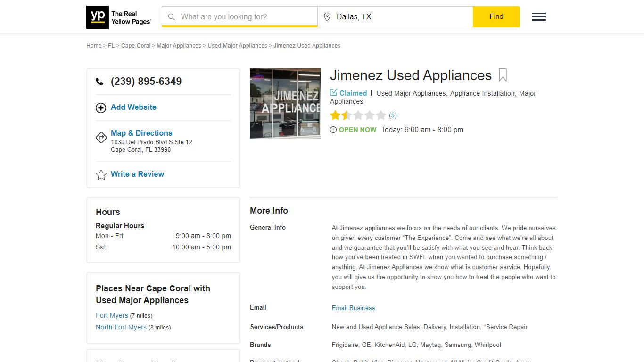Click the plus icon for Add Website
This screenshot has width=644, height=362.
pos(101,108)
